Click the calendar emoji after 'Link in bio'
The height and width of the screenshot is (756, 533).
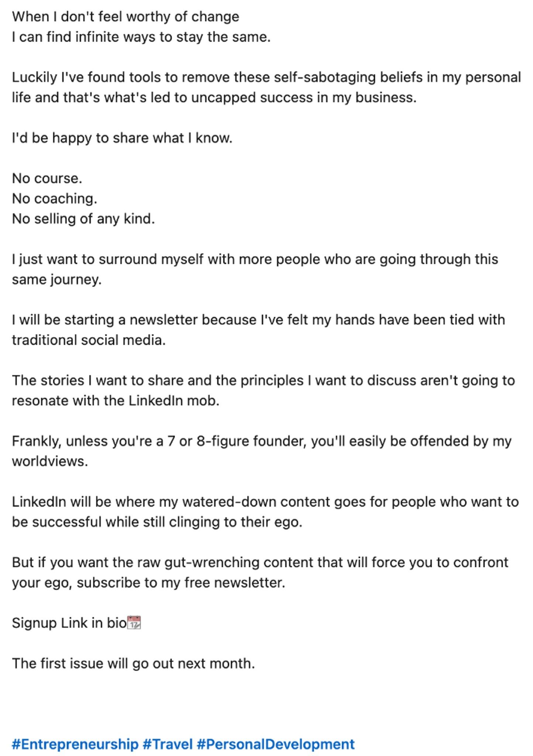pyautogui.click(x=134, y=623)
